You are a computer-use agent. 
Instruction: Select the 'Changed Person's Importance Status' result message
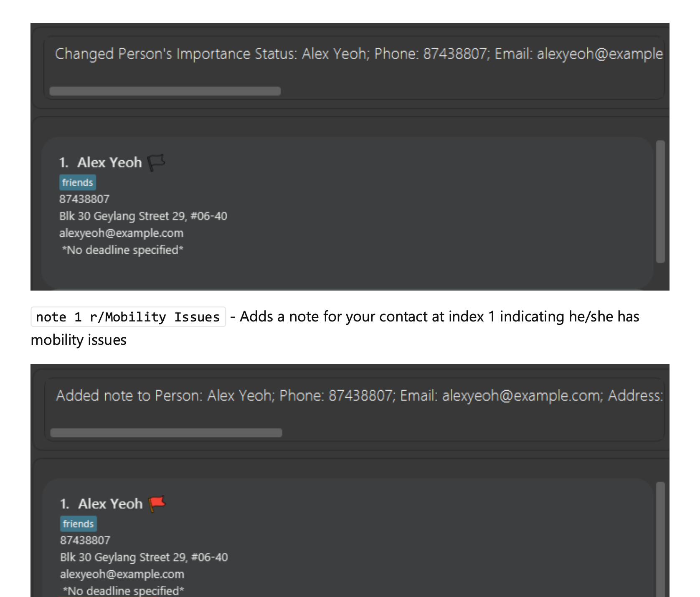tap(292, 53)
